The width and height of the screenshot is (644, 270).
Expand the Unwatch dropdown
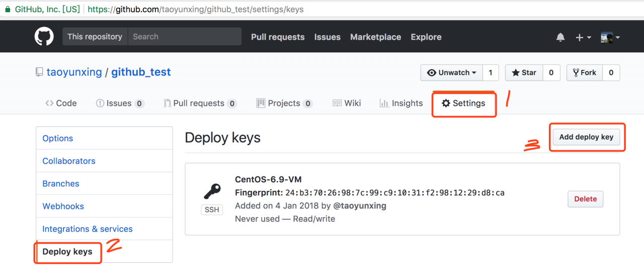pyautogui.click(x=451, y=73)
